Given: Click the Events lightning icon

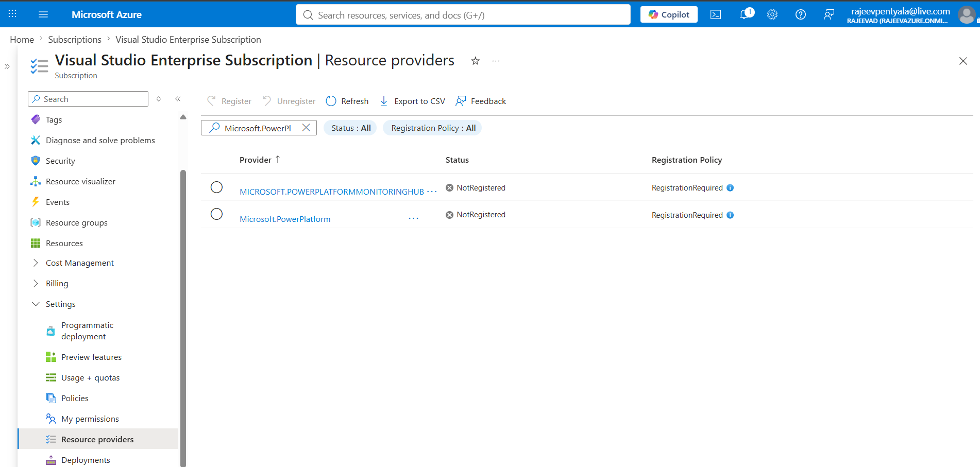Looking at the screenshot, I should coord(36,202).
